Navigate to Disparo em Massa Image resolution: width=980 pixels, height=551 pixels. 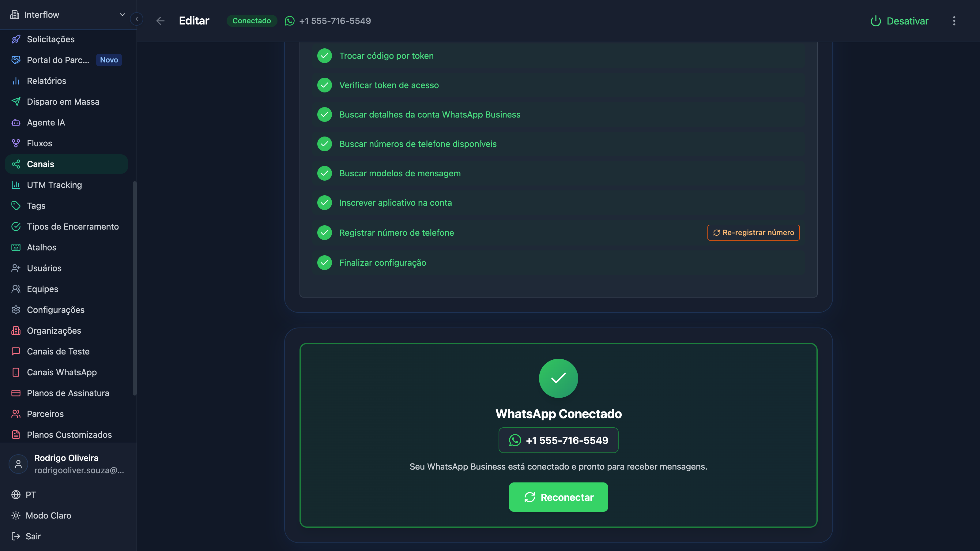pos(66,102)
